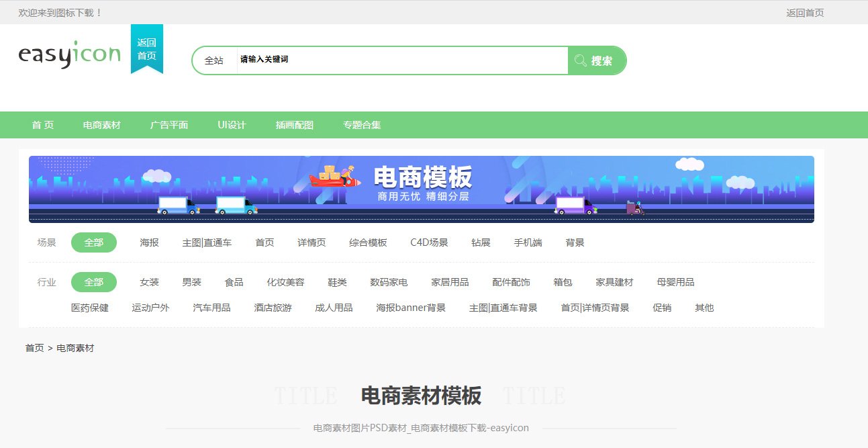This screenshot has height=448, width=868.
Task: Select the 全部 pill in the 行业 row
Action: pos(94,282)
